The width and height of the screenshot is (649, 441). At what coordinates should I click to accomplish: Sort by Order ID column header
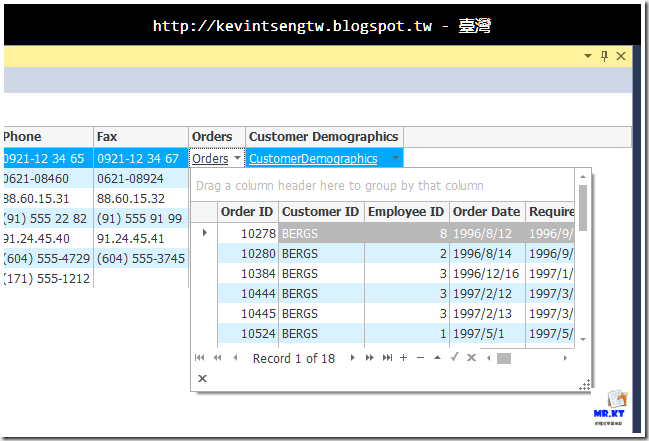click(248, 212)
